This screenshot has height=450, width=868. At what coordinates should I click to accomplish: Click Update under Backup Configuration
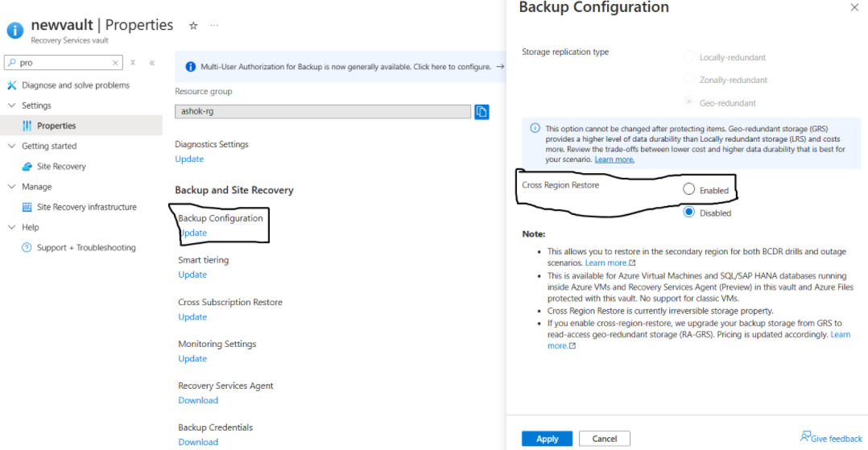pos(192,233)
